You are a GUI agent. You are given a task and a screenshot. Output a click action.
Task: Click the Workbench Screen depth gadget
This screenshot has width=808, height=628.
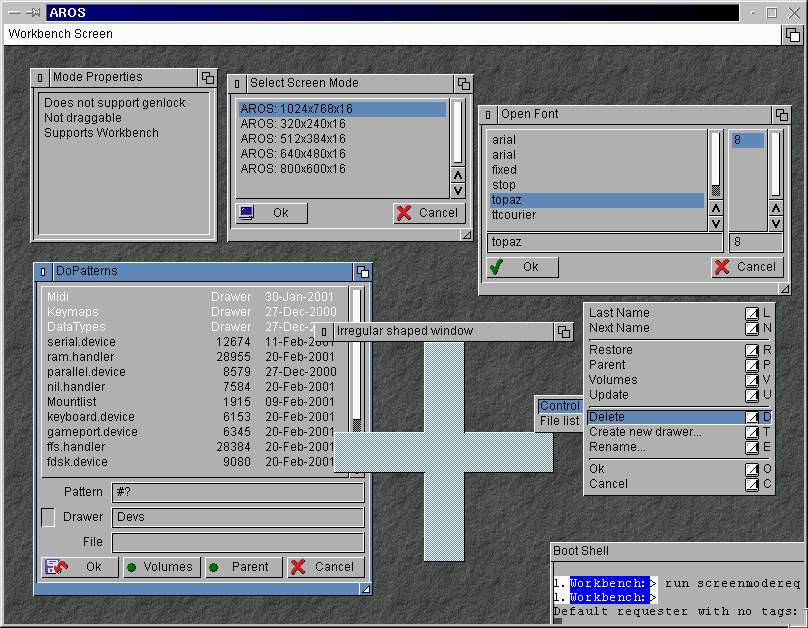[793, 35]
